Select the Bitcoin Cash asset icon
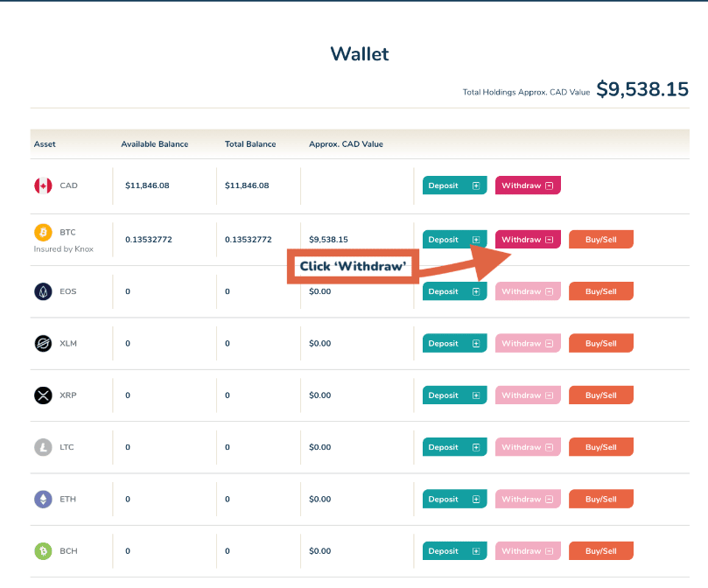 42,550
